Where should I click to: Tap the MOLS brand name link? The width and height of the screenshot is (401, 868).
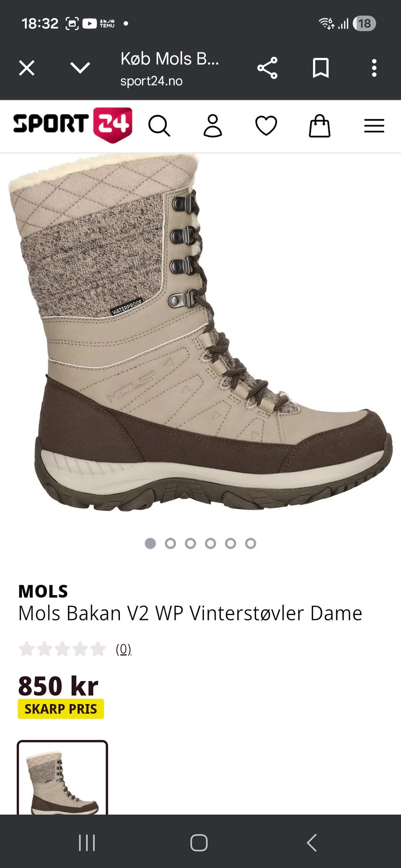(43, 591)
